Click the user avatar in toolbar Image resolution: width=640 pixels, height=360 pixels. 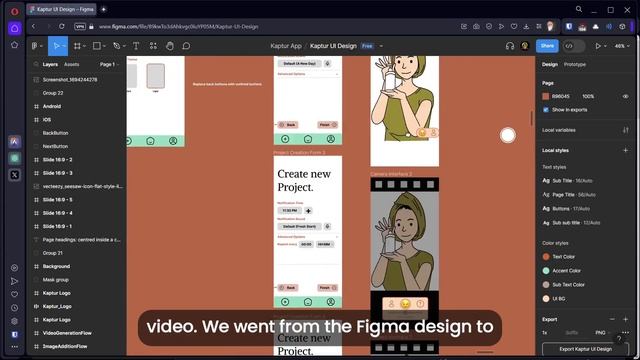[x=525, y=46]
